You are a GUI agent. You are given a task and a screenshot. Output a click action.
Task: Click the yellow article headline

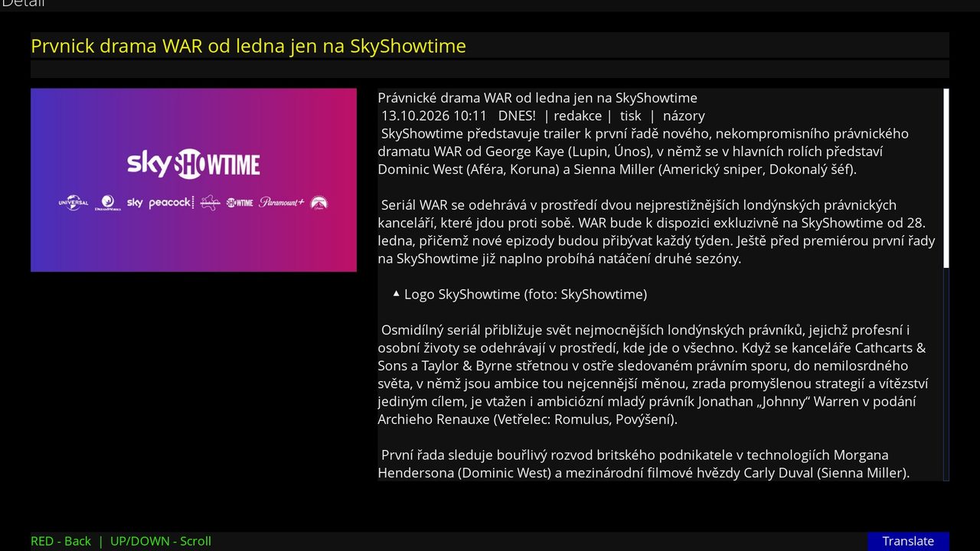click(248, 46)
